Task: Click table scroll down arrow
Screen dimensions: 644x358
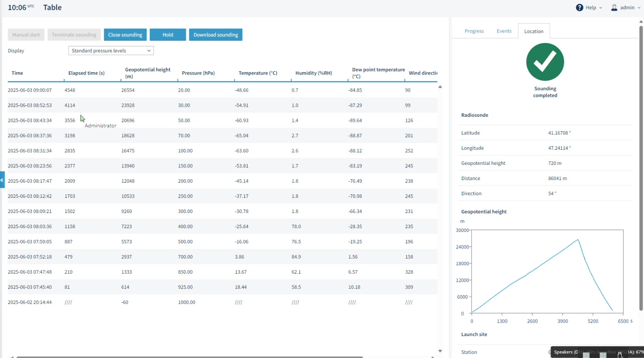Action: [x=440, y=351]
